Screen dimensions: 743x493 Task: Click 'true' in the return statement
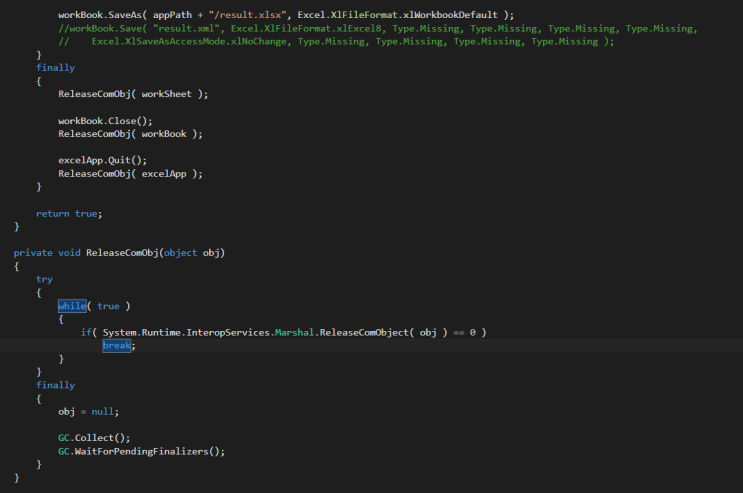click(x=86, y=214)
